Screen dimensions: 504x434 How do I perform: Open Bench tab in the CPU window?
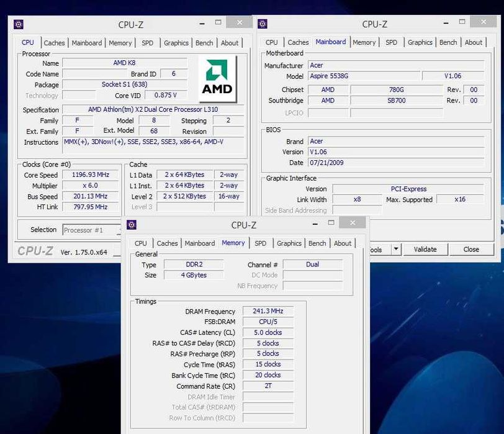pyautogui.click(x=204, y=43)
